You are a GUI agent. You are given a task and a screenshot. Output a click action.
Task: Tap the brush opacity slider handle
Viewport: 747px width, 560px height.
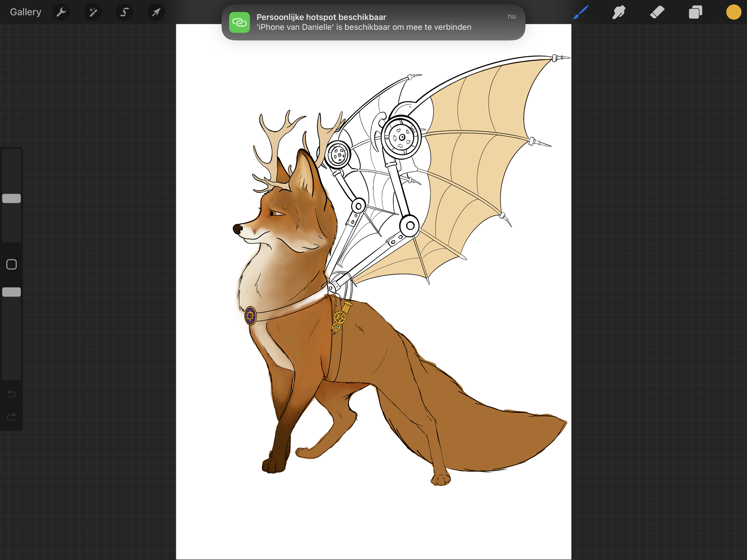click(x=11, y=292)
